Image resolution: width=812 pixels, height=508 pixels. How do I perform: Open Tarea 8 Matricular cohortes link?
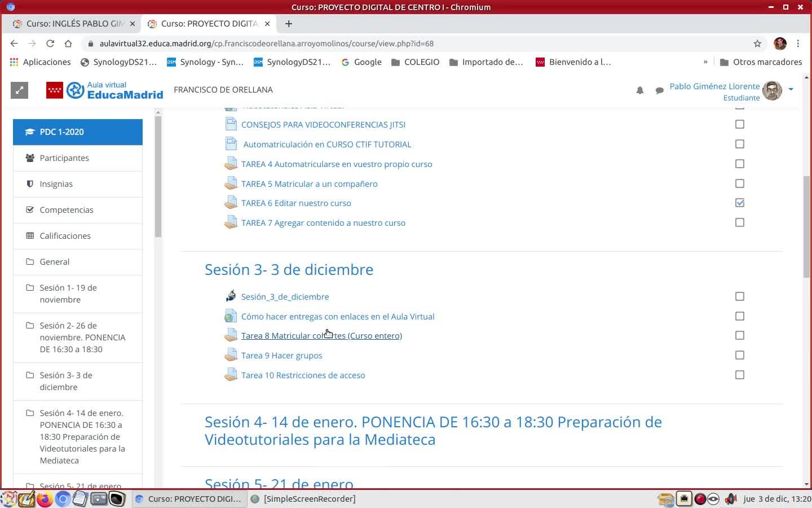tap(321, 336)
